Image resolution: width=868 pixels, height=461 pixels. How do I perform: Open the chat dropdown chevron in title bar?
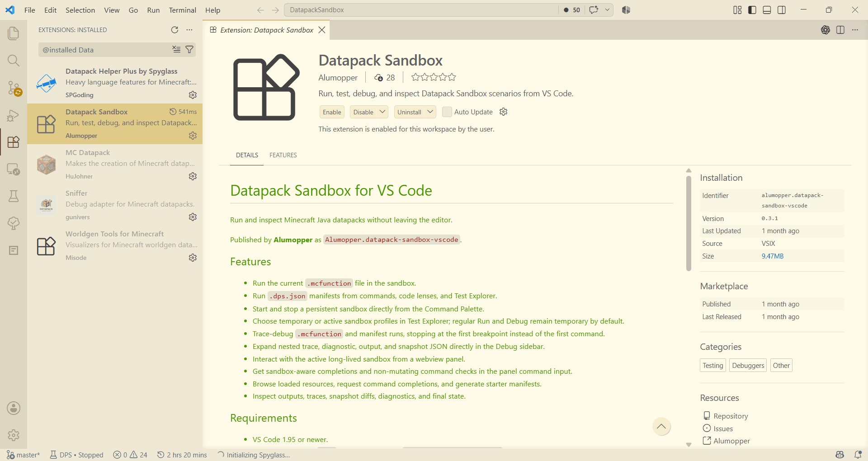pyautogui.click(x=607, y=10)
